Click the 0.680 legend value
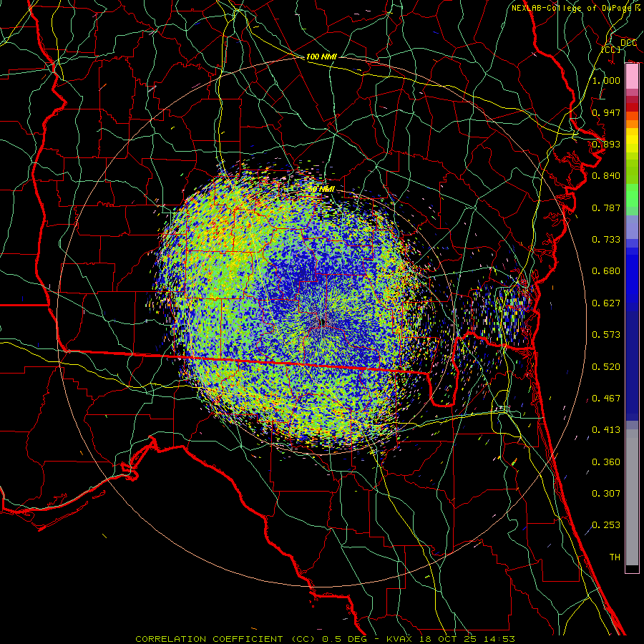The height and width of the screenshot is (644, 644). tap(606, 271)
